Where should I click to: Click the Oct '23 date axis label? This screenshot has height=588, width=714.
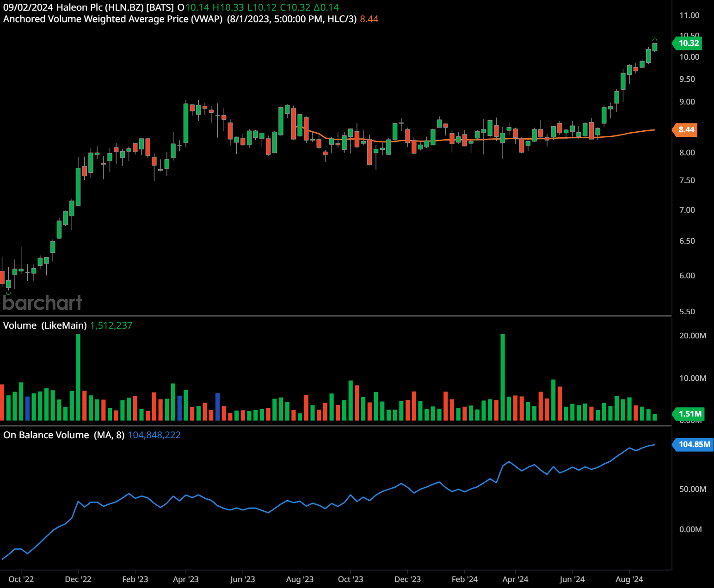pos(351,579)
